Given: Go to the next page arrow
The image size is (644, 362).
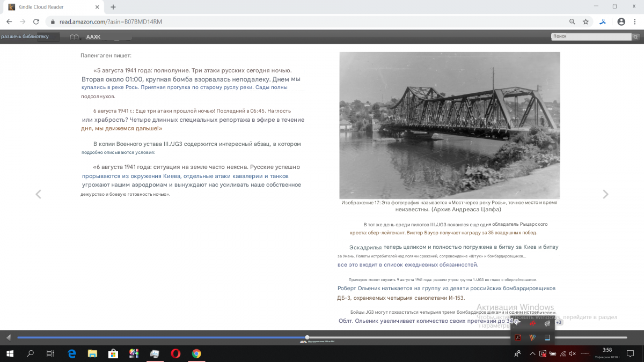Looking at the screenshot, I should pos(605,194).
